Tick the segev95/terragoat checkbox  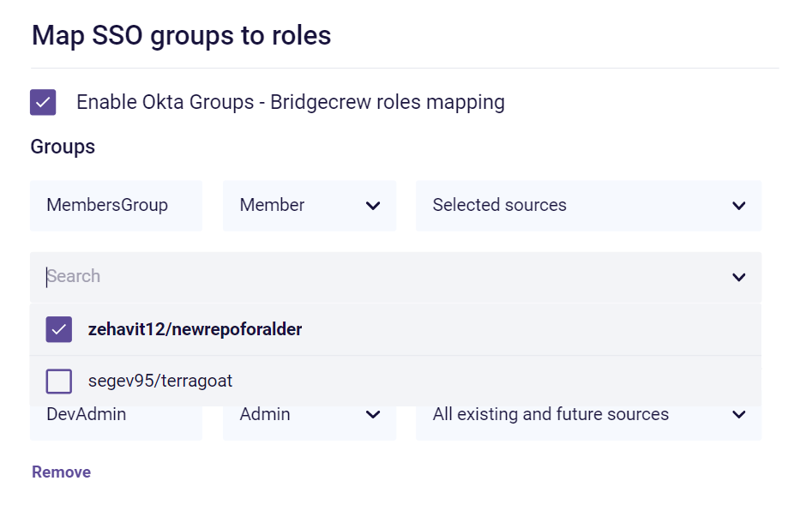(x=58, y=381)
